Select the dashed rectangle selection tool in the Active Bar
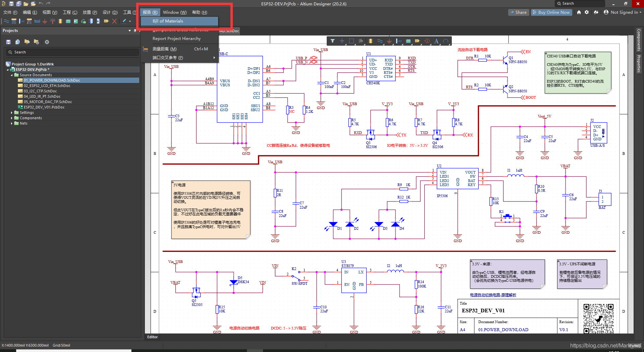Screen dimensions: 644x352 coord(351,41)
